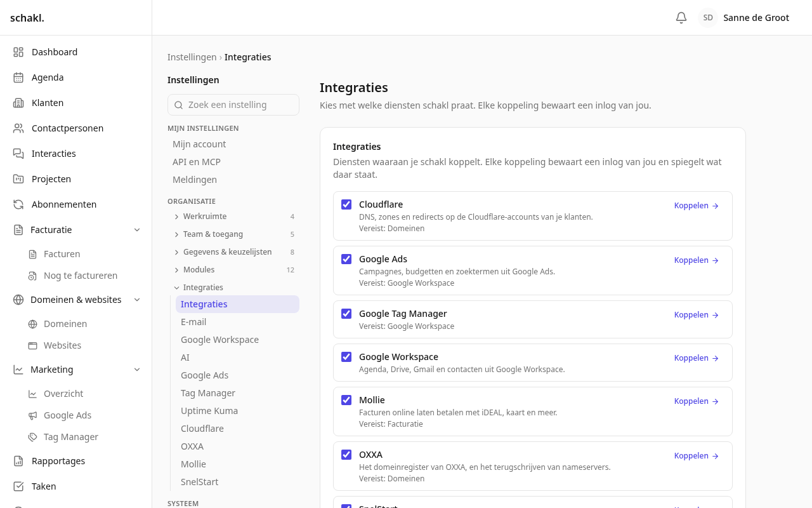Image resolution: width=812 pixels, height=508 pixels.
Task: Click Koppelen for Google Tag Manager
Action: [x=697, y=315]
